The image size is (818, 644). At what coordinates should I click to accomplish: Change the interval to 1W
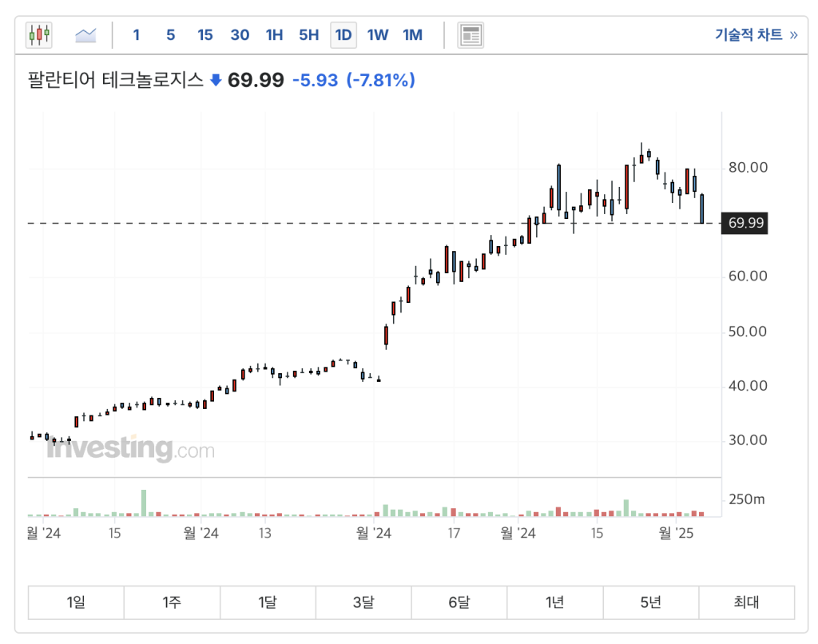point(378,34)
